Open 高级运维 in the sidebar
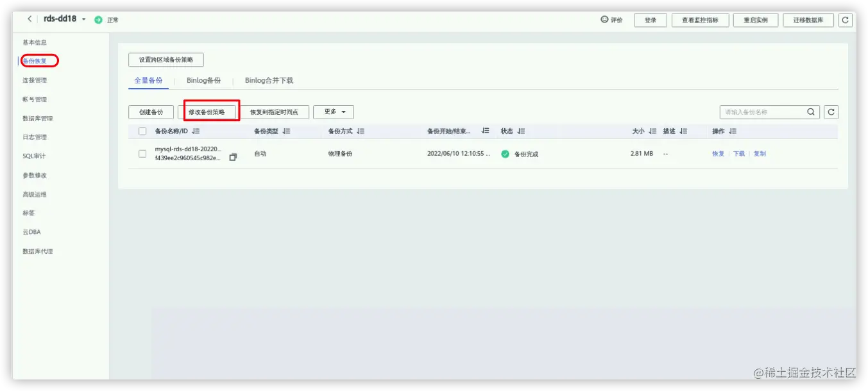 tap(35, 194)
